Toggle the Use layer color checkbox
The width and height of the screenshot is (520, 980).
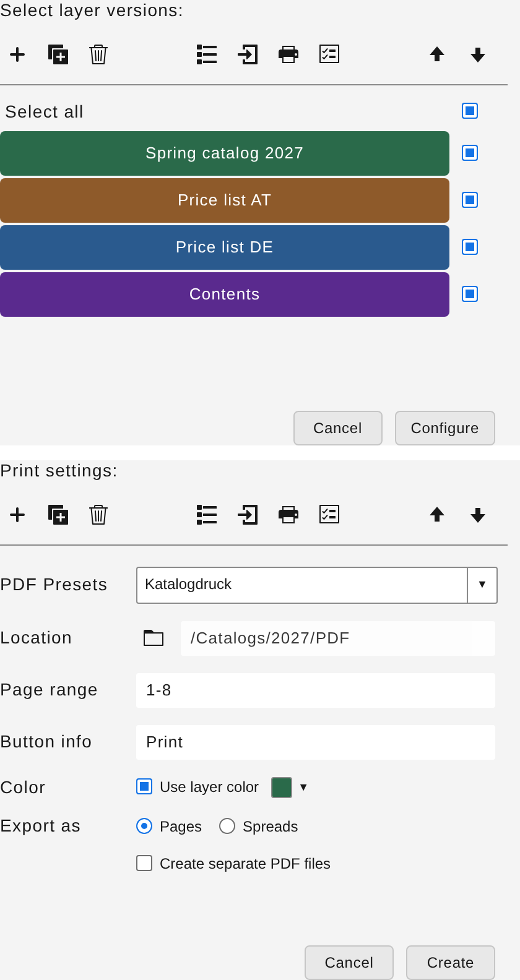point(144,786)
